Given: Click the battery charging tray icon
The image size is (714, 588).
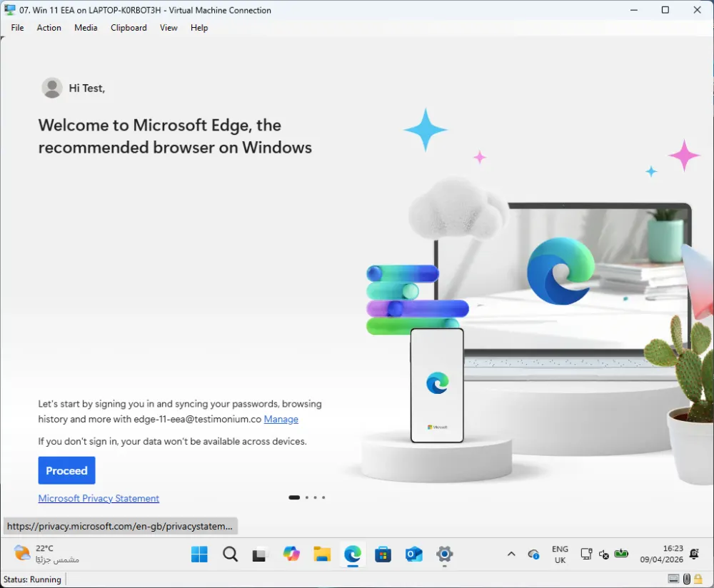Looking at the screenshot, I should click(x=621, y=554).
